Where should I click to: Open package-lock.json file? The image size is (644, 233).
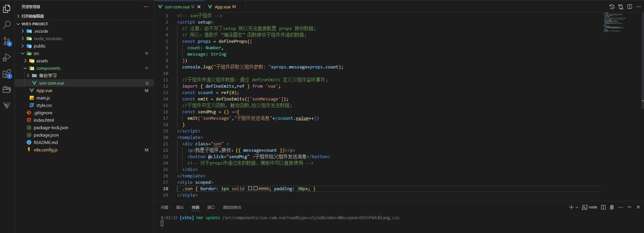[84, 128]
